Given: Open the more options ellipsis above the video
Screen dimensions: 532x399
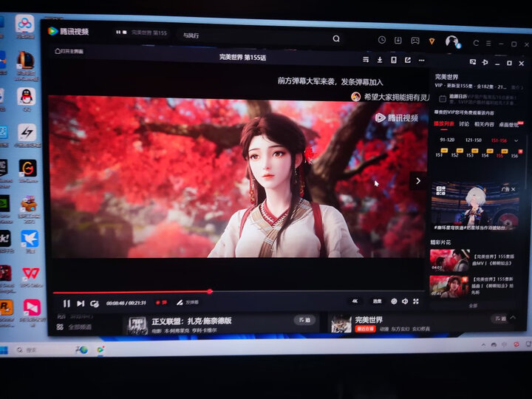Looking at the screenshot, I should click(x=422, y=59).
